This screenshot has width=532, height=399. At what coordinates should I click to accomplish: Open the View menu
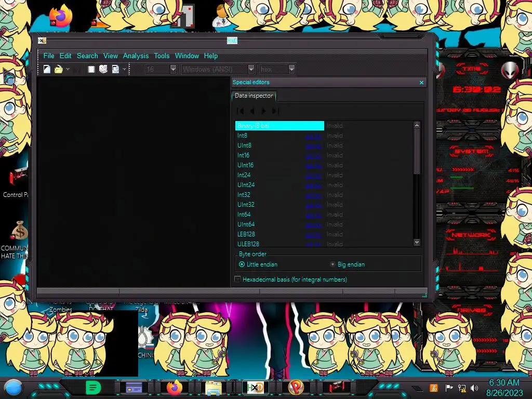pos(110,56)
